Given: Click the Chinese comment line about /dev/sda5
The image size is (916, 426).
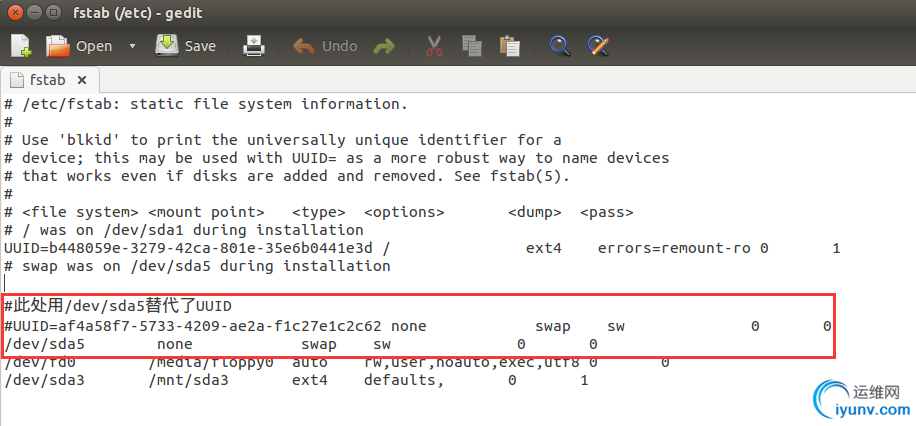Looking at the screenshot, I should [x=118, y=306].
